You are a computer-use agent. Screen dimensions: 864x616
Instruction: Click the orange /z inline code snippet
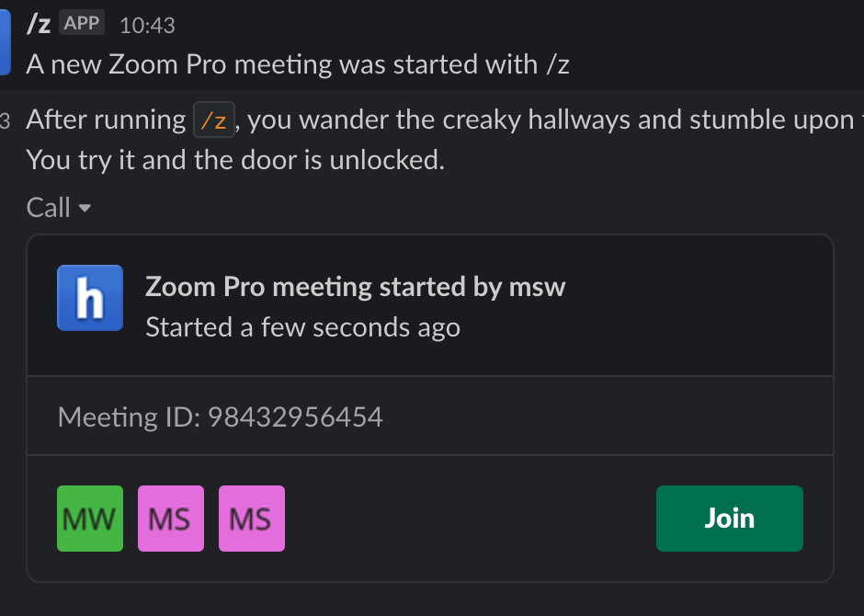click(214, 120)
